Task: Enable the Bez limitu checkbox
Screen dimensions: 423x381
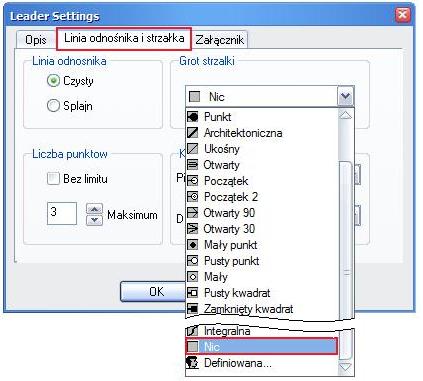Action: [x=53, y=178]
